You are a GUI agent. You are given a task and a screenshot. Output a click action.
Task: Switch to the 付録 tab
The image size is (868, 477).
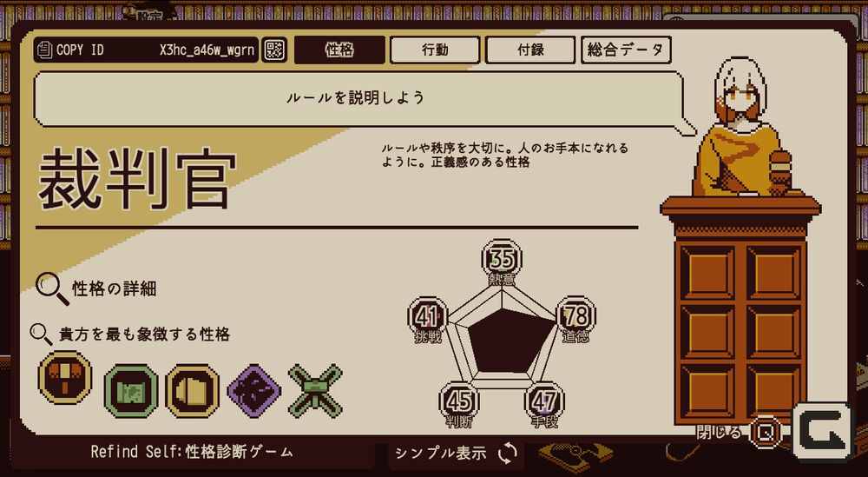[x=530, y=50]
